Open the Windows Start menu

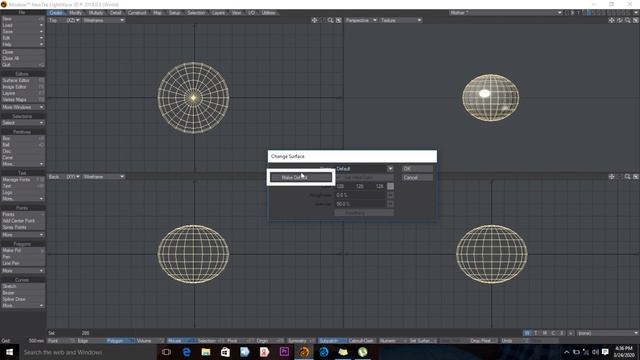[9, 352]
